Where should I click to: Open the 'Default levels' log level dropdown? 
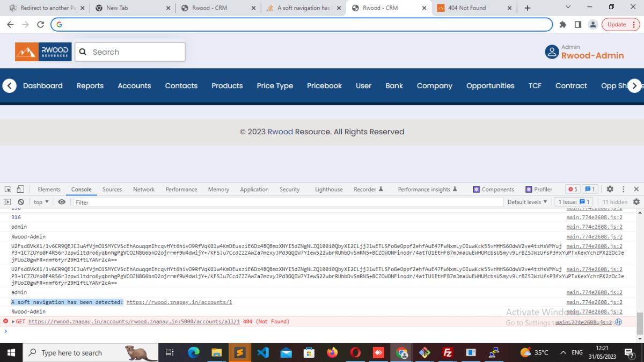tap(527, 202)
